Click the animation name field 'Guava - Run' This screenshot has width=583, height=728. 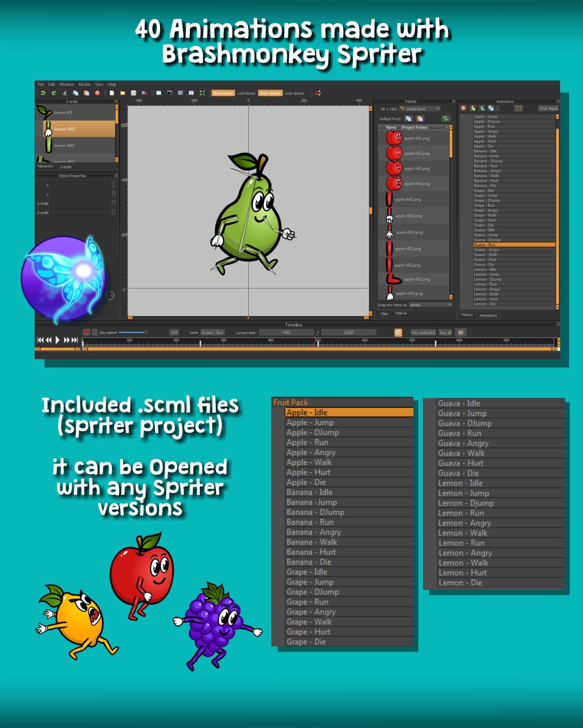[x=212, y=332]
